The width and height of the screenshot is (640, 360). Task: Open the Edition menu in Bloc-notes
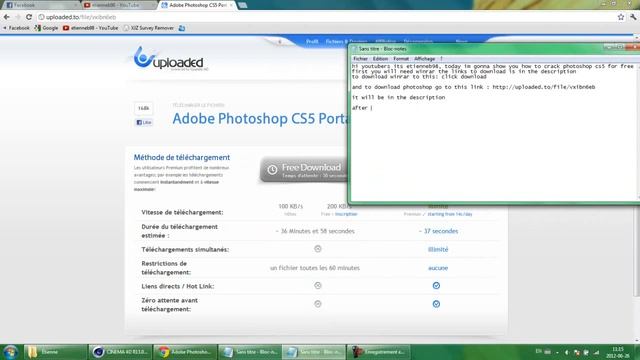380,59
